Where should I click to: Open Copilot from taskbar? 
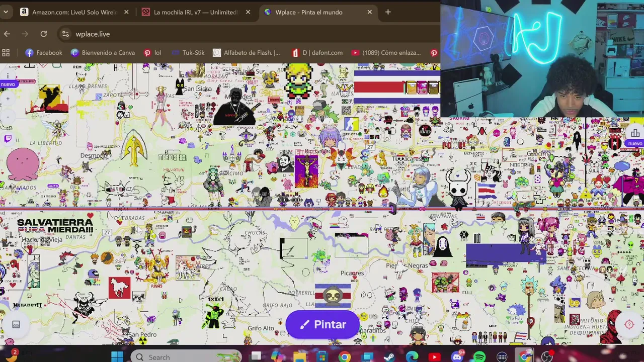(277, 357)
